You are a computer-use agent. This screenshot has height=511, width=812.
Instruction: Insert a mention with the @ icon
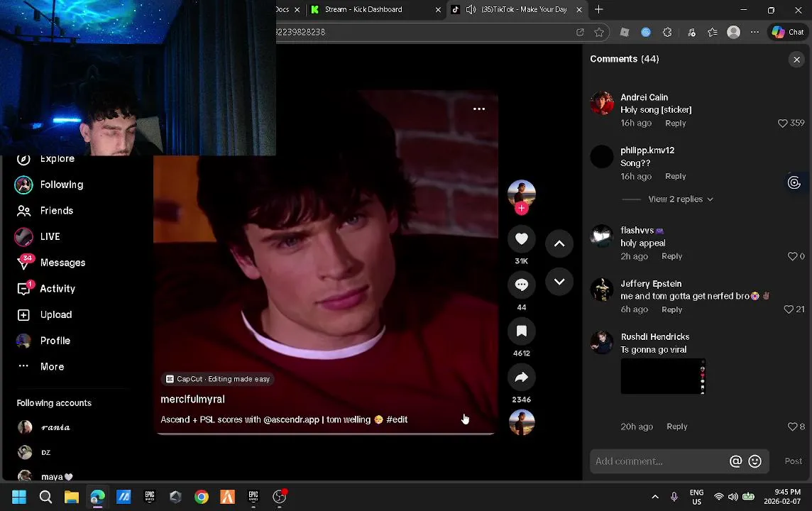(735, 461)
